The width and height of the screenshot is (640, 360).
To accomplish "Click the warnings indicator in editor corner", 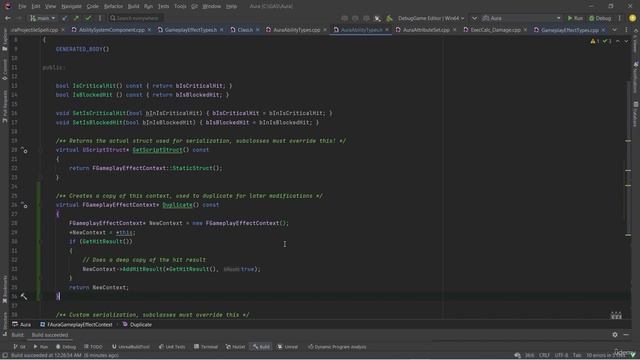I will pos(595,41).
